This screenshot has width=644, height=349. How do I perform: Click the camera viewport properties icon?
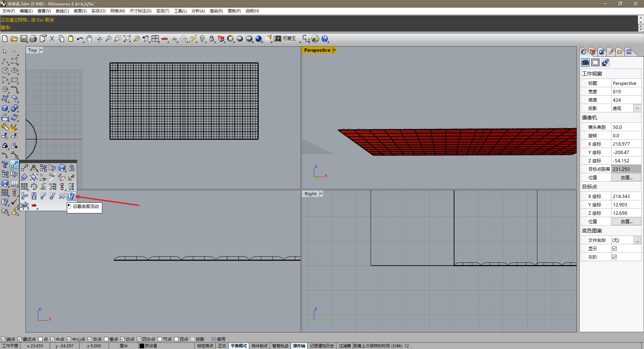(x=585, y=62)
